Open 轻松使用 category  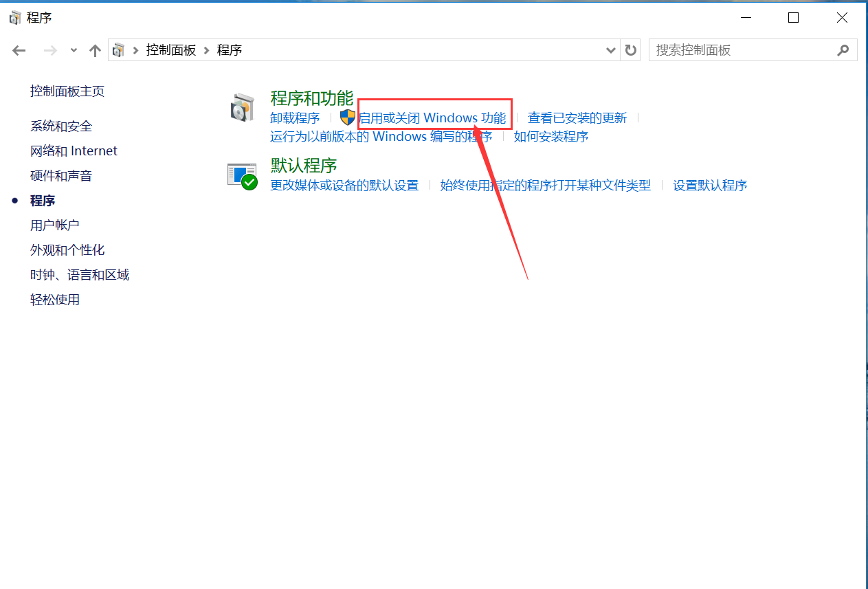coord(55,300)
